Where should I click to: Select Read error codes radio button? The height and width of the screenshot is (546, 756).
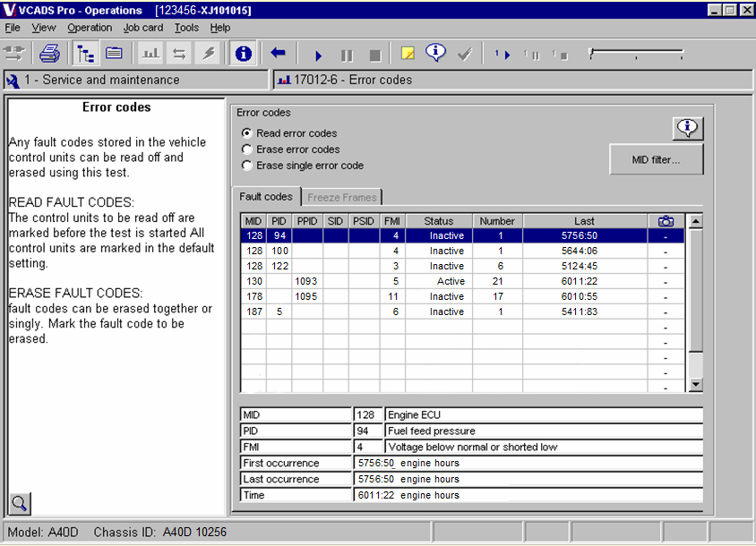[x=247, y=133]
